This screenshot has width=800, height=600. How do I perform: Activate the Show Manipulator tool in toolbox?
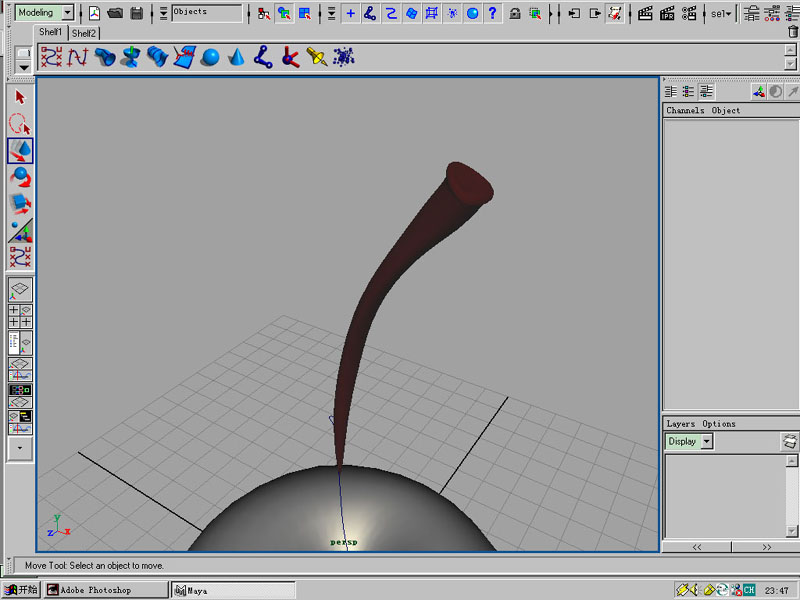(20, 231)
